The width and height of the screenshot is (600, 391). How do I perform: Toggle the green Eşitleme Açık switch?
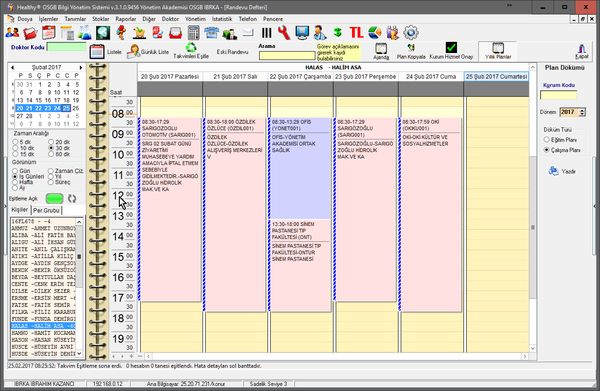point(54,199)
